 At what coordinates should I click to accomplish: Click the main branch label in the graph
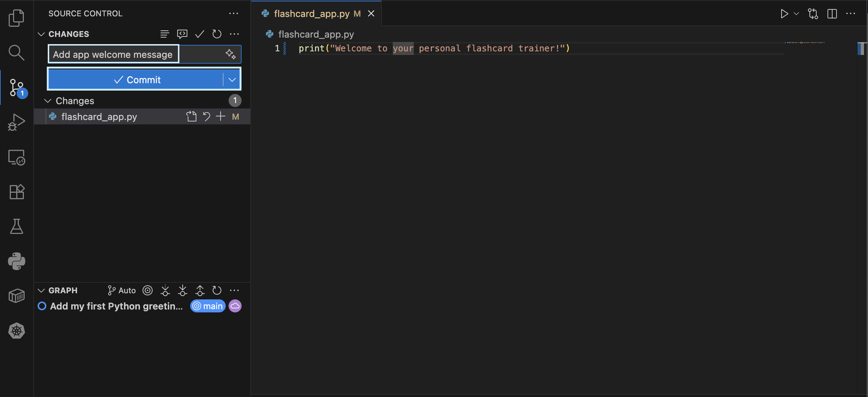208,306
